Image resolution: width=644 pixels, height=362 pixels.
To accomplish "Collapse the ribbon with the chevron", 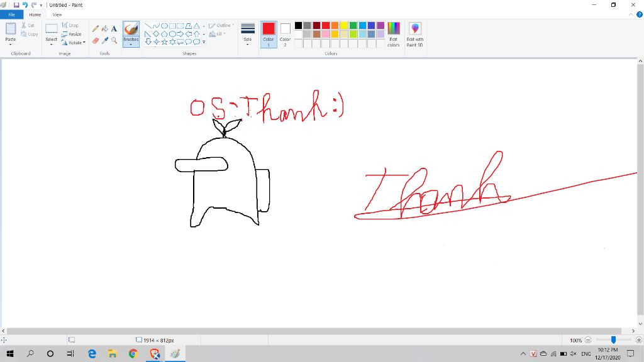I will [631, 14].
